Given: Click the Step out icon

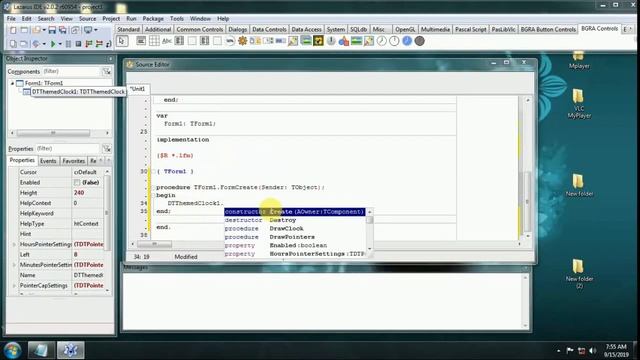Looking at the screenshot, I should pyautogui.click(x=109, y=44).
